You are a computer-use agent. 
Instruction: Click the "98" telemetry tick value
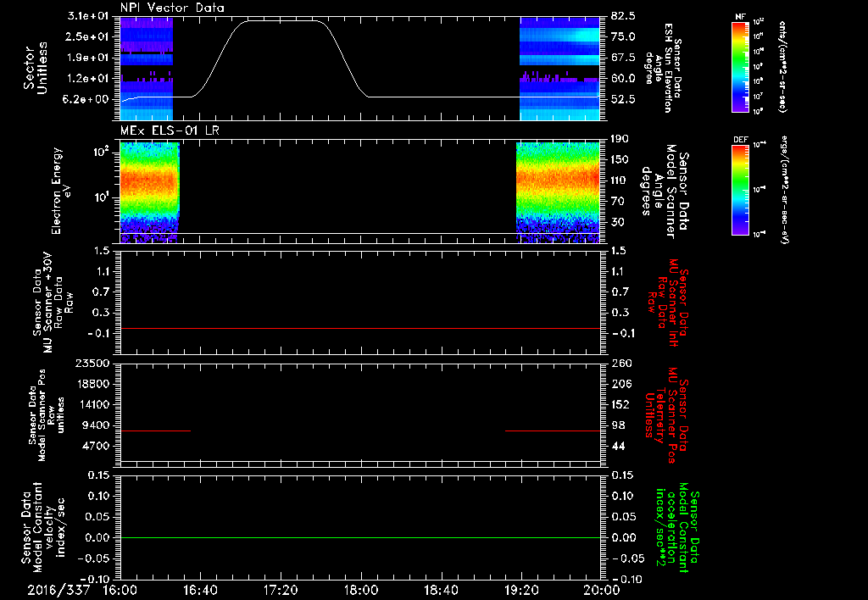(x=618, y=425)
